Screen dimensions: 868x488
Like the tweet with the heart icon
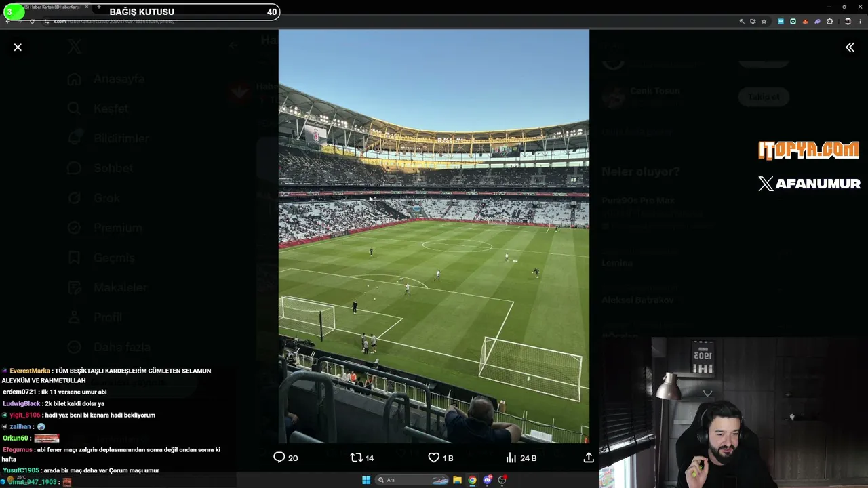(434, 457)
